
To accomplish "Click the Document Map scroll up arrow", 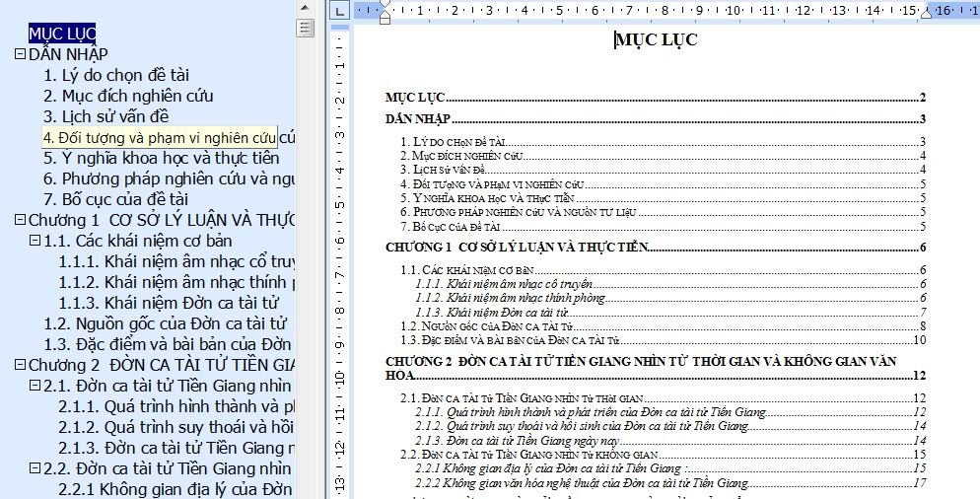I will (x=306, y=7).
